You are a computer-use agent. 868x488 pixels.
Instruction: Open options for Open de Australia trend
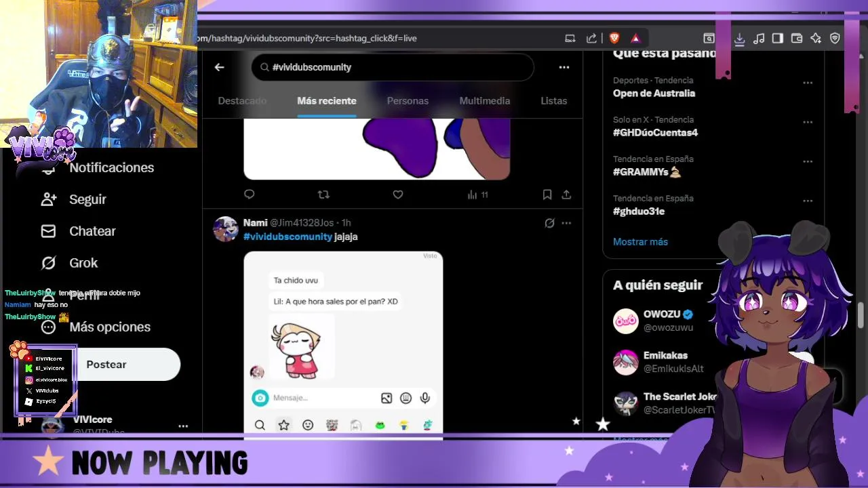coord(808,83)
